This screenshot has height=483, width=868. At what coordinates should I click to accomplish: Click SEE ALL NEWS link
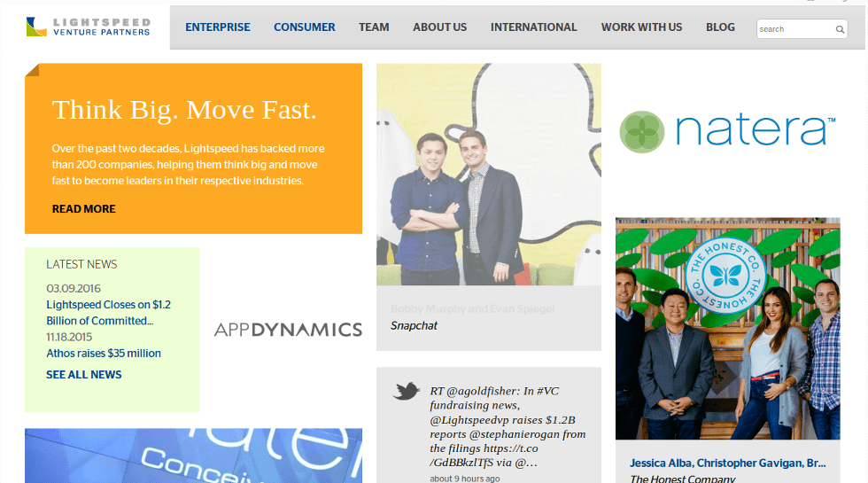click(x=84, y=375)
